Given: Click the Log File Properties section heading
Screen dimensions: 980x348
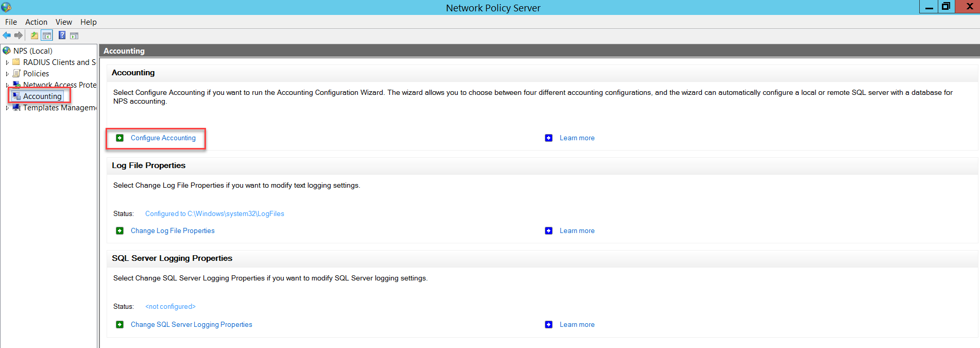Looking at the screenshot, I should coord(148,165).
